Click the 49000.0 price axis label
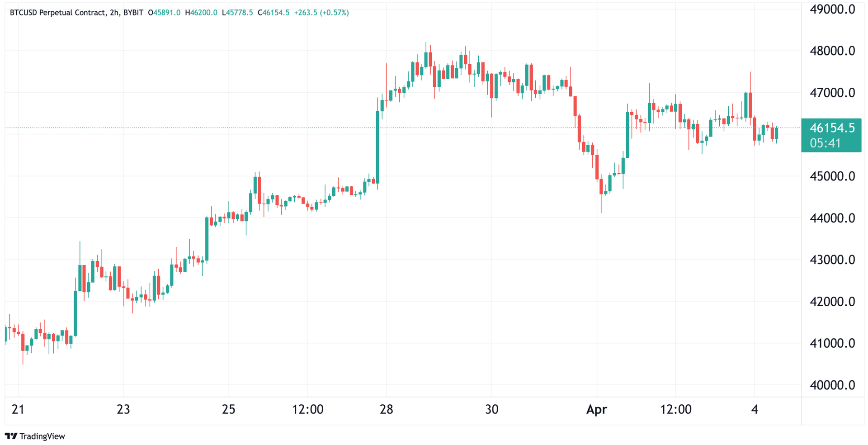 tap(832, 9)
